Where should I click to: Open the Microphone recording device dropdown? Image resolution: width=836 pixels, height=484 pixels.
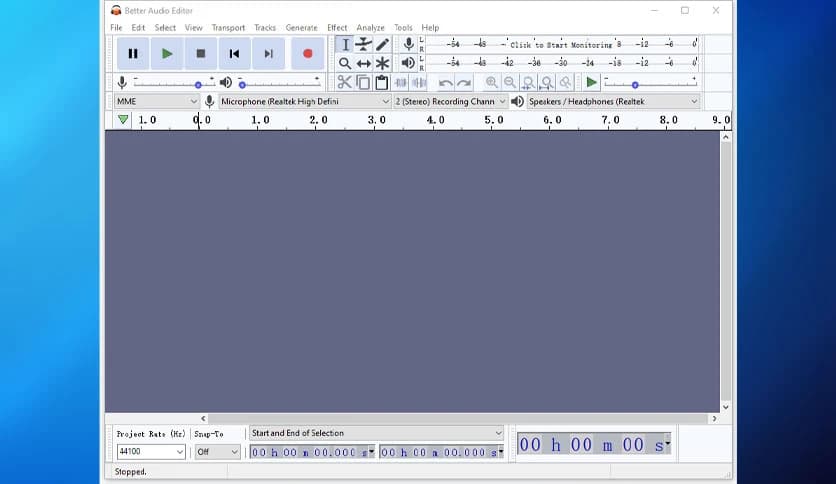305,101
